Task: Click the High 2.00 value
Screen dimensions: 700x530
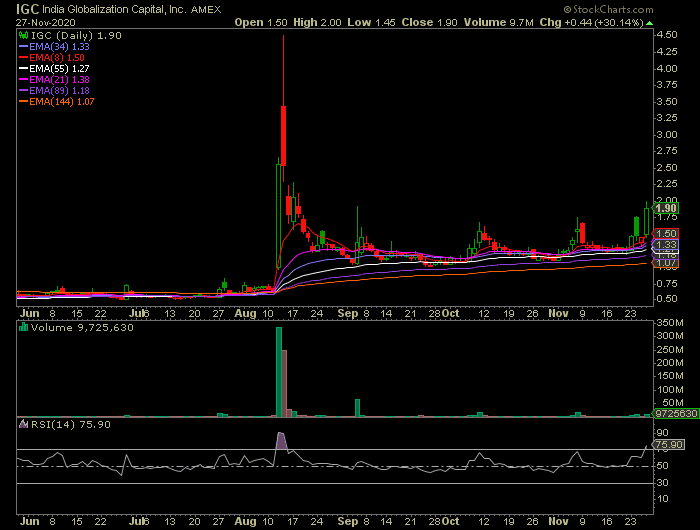Action: [x=317, y=22]
